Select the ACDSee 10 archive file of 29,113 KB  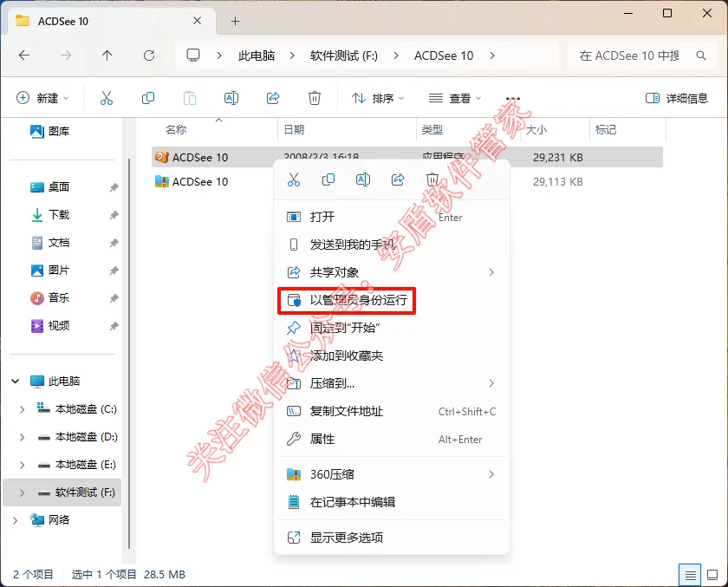point(407,181)
